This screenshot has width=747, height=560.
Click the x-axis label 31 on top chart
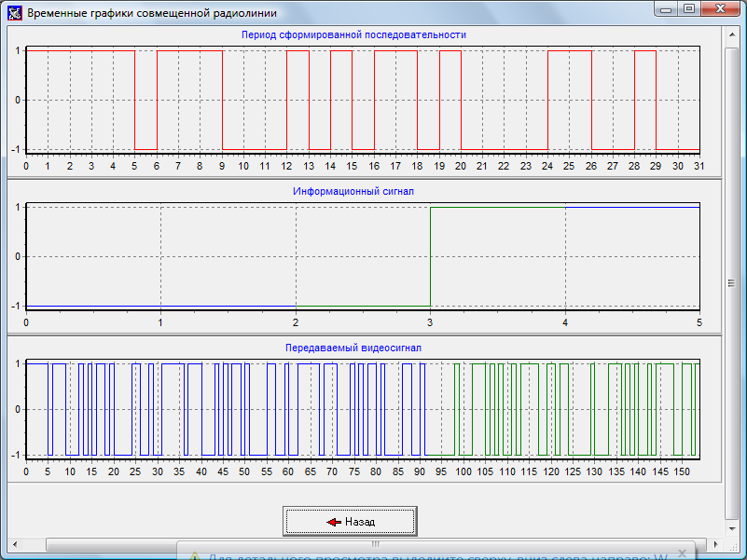pyautogui.click(x=699, y=166)
